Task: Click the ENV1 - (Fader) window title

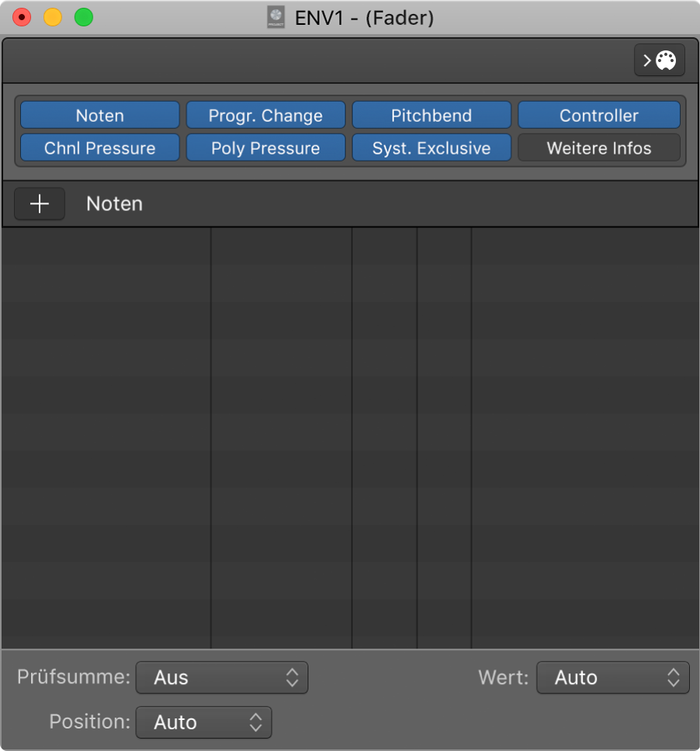Action: coord(364,18)
